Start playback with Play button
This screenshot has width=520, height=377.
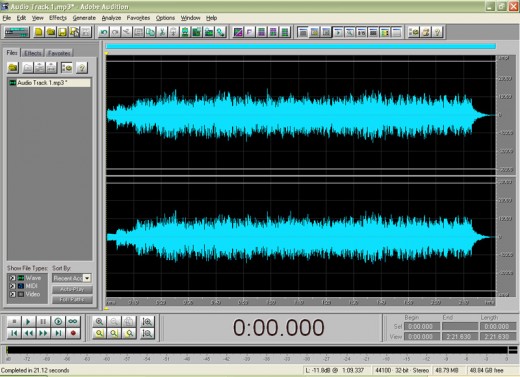[28, 322]
